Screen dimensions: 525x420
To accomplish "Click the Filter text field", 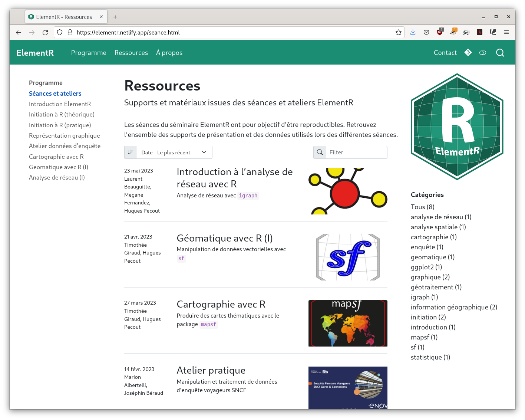I will pyautogui.click(x=356, y=152).
